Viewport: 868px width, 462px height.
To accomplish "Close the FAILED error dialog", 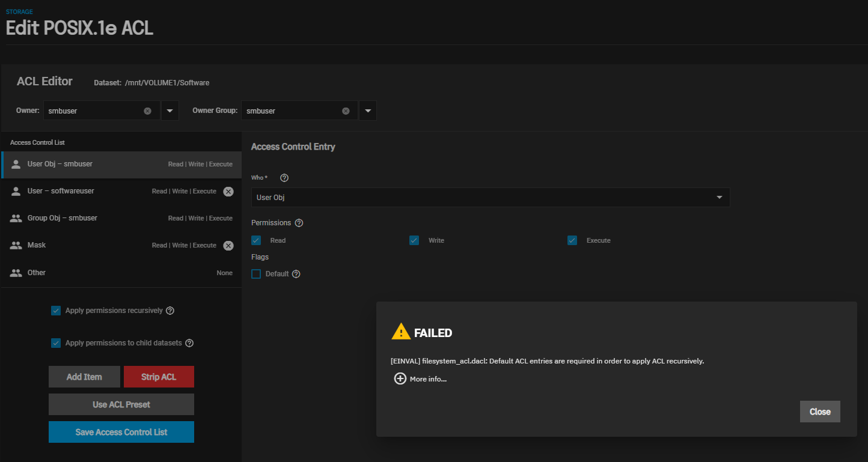I will 820,412.
